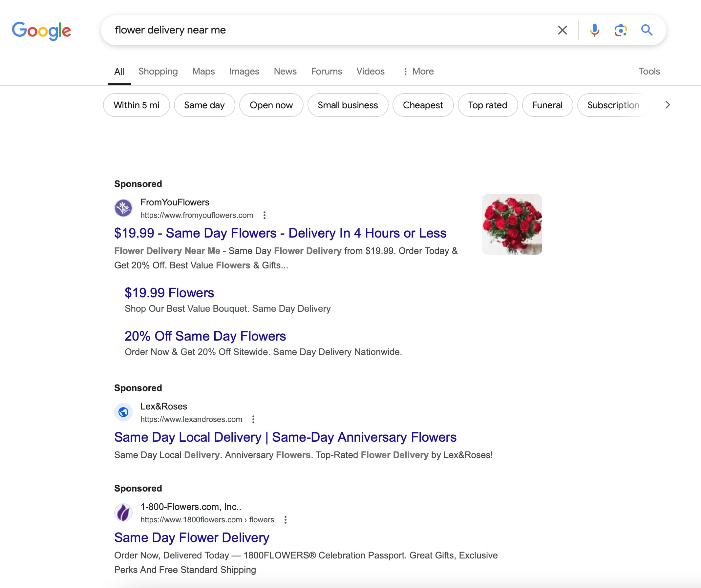Switch to the Videos tab
Image resolution: width=701 pixels, height=588 pixels.
pyautogui.click(x=370, y=72)
